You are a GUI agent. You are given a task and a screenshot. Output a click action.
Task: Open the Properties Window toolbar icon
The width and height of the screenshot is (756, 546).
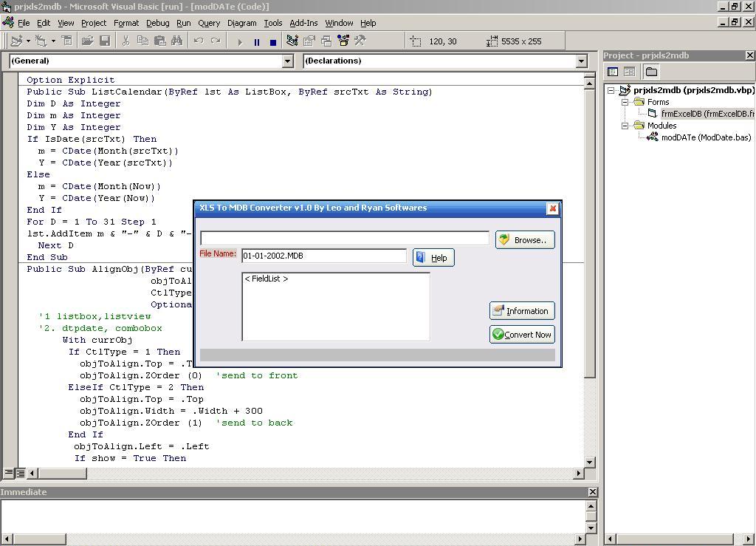(309, 41)
